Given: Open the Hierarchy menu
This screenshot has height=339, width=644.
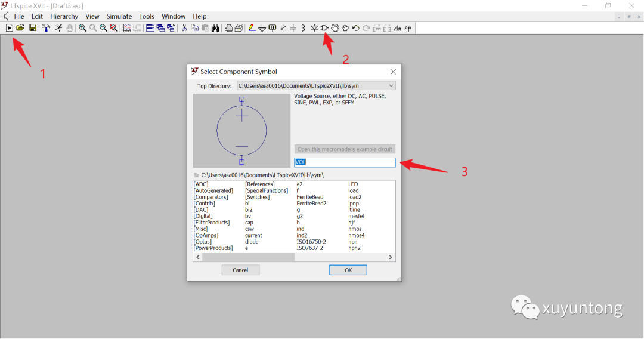Looking at the screenshot, I should pos(64,17).
